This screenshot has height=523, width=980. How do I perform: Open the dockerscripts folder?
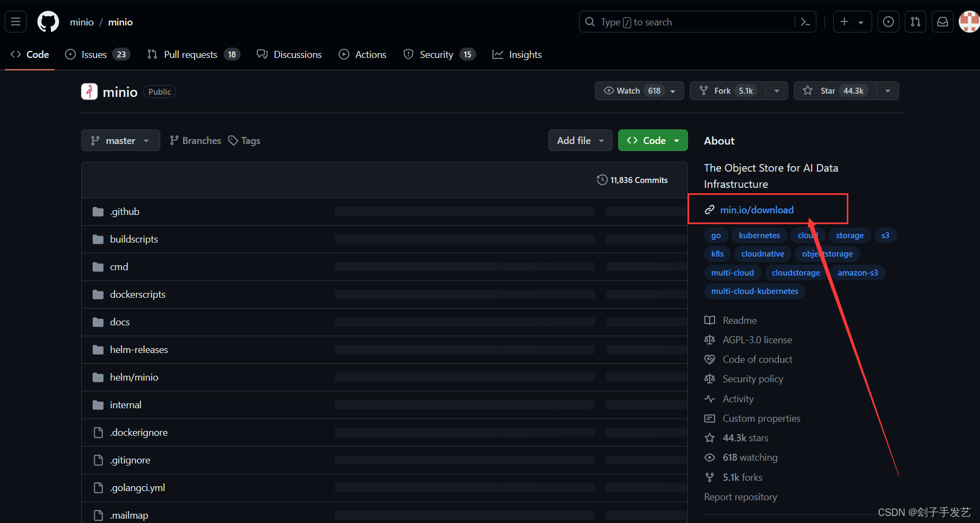[x=138, y=294]
